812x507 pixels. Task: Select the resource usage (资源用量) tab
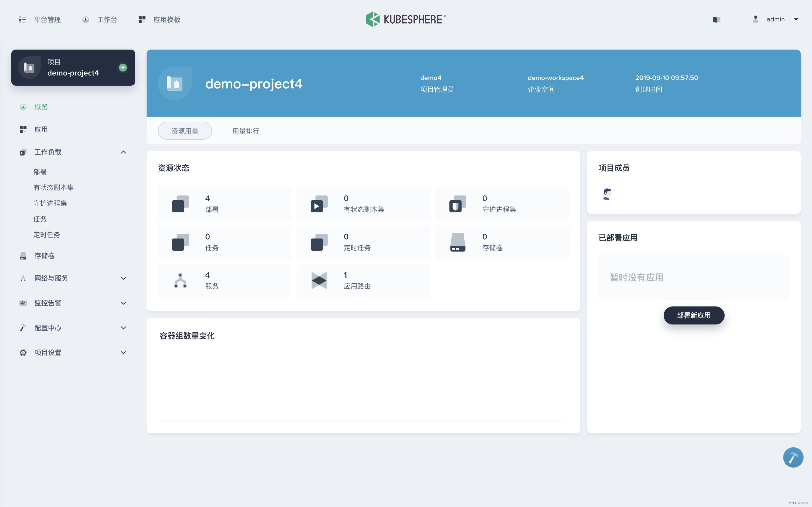(185, 131)
